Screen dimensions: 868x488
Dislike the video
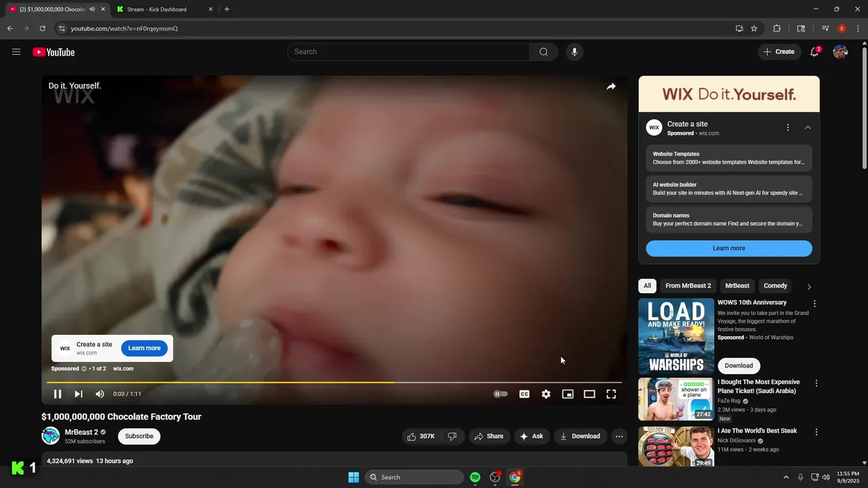tap(452, 436)
